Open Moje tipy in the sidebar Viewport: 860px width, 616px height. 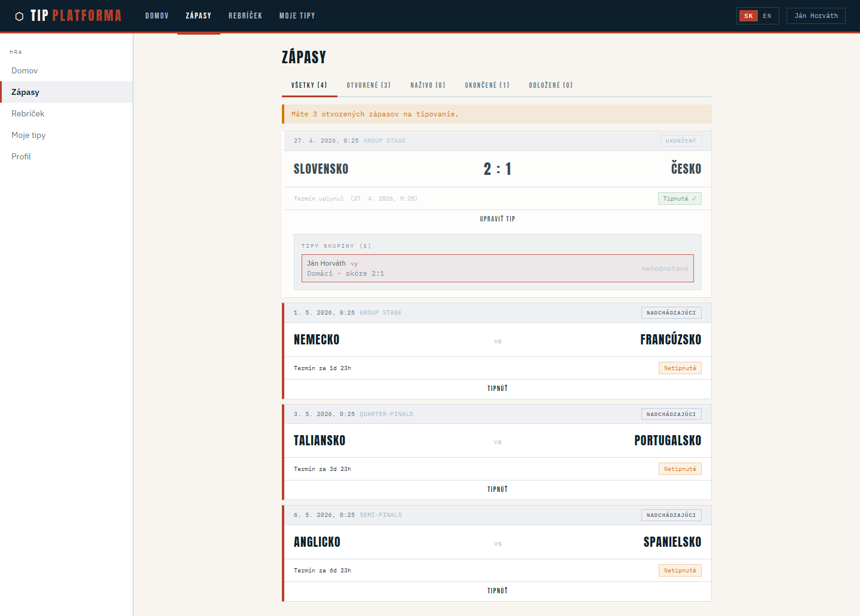[29, 135]
